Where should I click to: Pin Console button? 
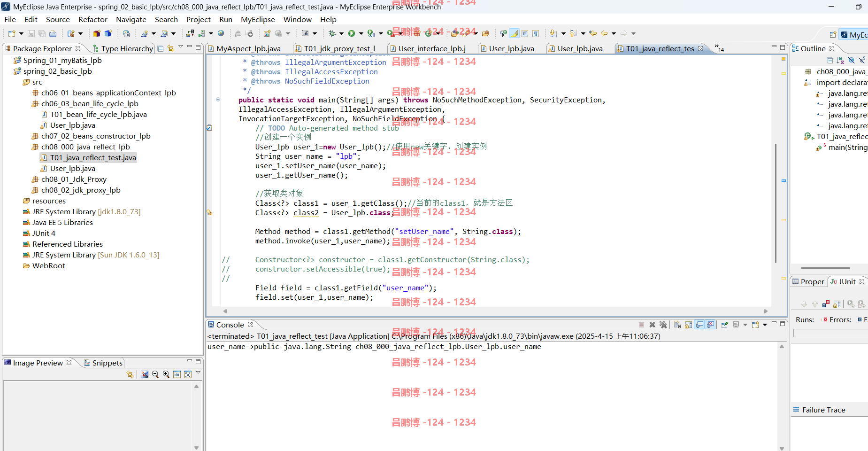point(724,325)
